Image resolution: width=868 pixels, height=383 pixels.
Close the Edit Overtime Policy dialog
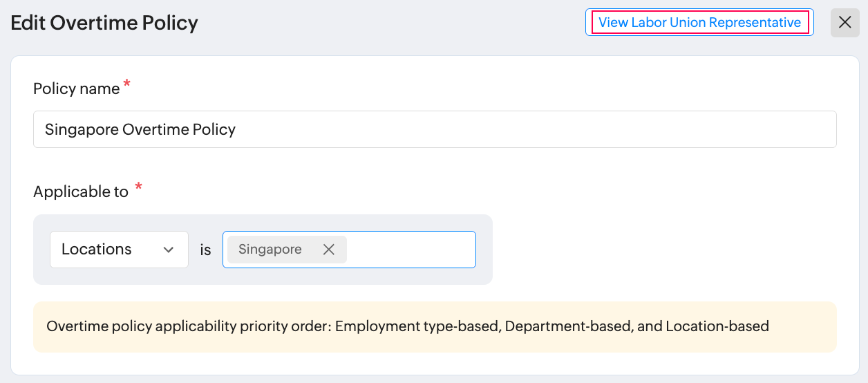pos(845,23)
